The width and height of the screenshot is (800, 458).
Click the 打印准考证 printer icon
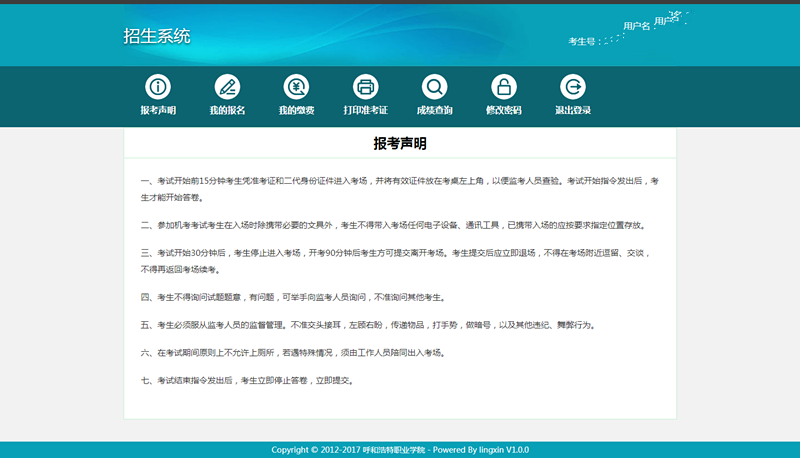(365, 86)
